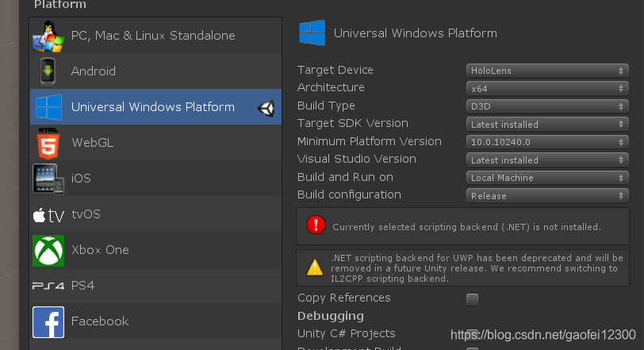Open the Build and Run on dropdown
The width and height of the screenshot is (644, 350).
pyautogui.click(x=547, y=178)
